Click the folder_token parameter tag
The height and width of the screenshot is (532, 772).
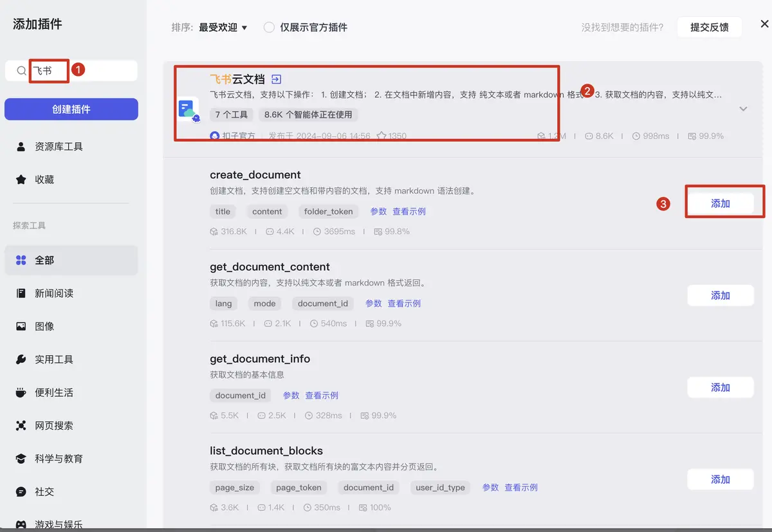[x=328, y=211]
